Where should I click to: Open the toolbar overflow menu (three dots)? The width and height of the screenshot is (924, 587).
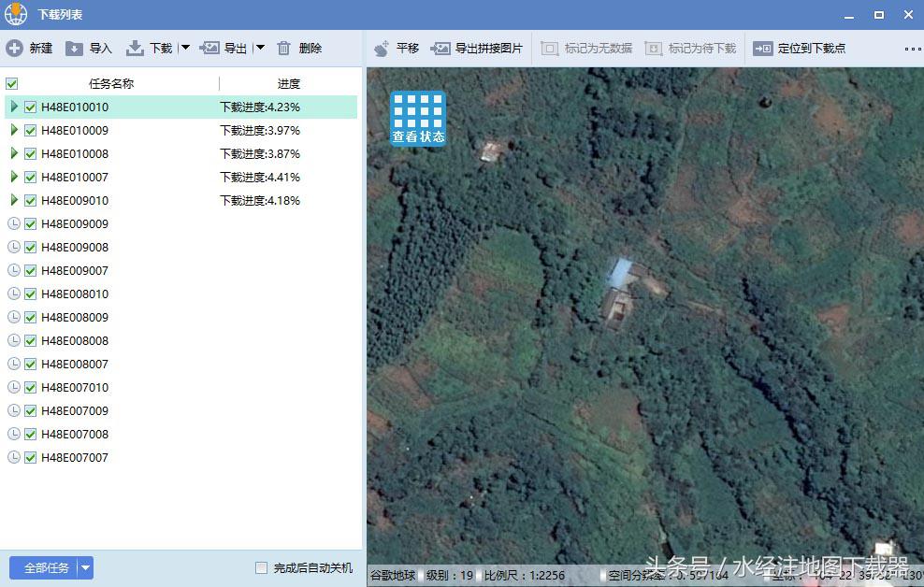(912, 49)
